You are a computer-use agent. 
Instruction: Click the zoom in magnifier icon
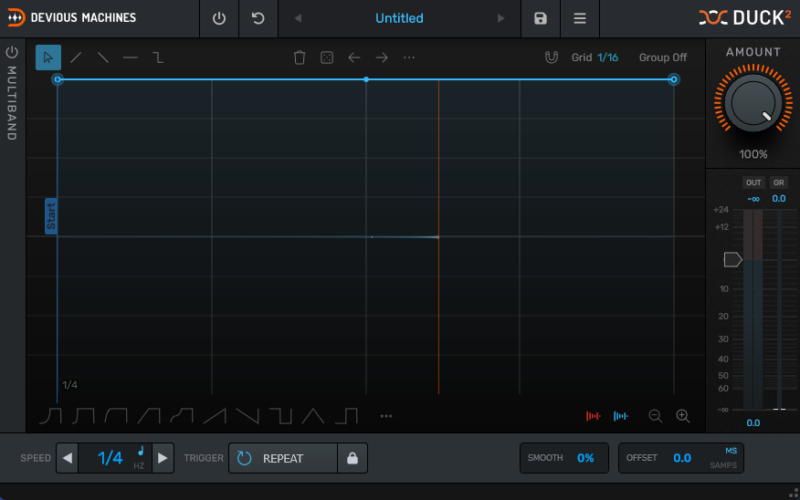(x=683, y=416)
